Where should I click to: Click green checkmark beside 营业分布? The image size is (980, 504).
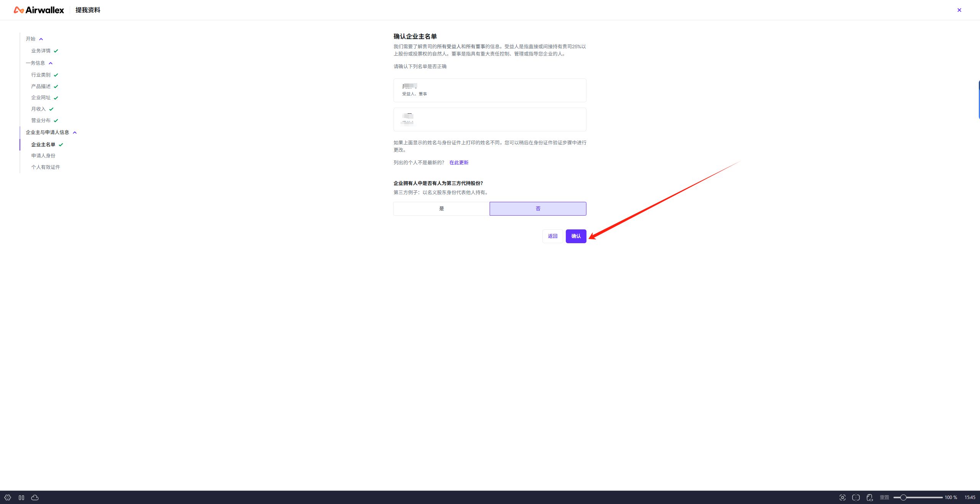pyautogui.click(x=56, y=121)
